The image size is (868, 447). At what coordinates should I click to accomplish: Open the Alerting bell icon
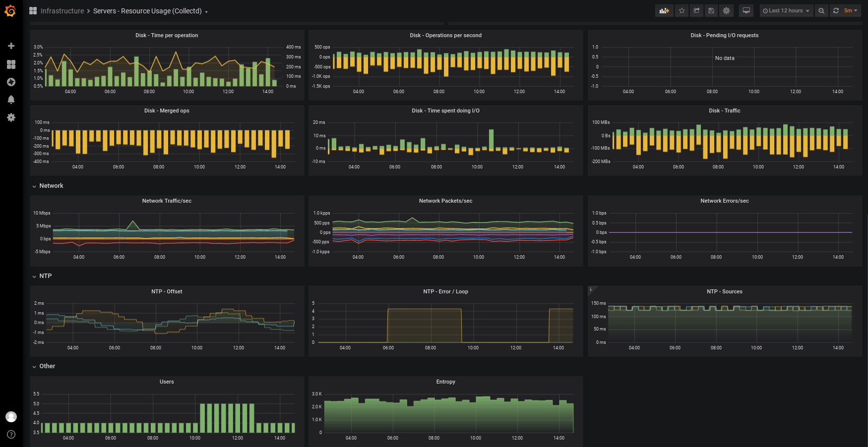11,100
